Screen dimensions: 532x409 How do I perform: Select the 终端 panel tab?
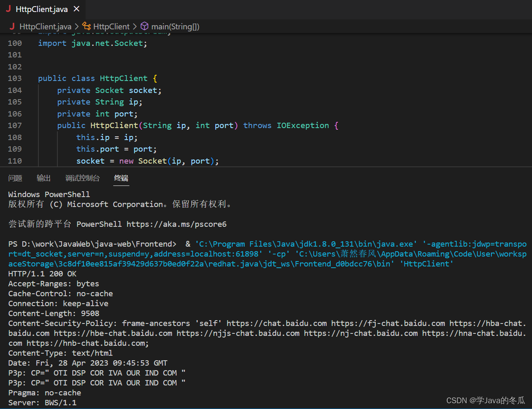121,178
